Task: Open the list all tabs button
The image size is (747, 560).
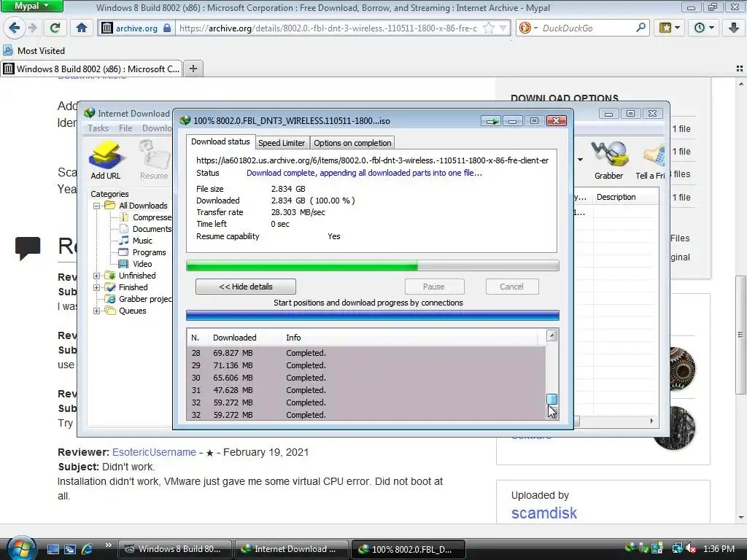Action: coord(740,69)
